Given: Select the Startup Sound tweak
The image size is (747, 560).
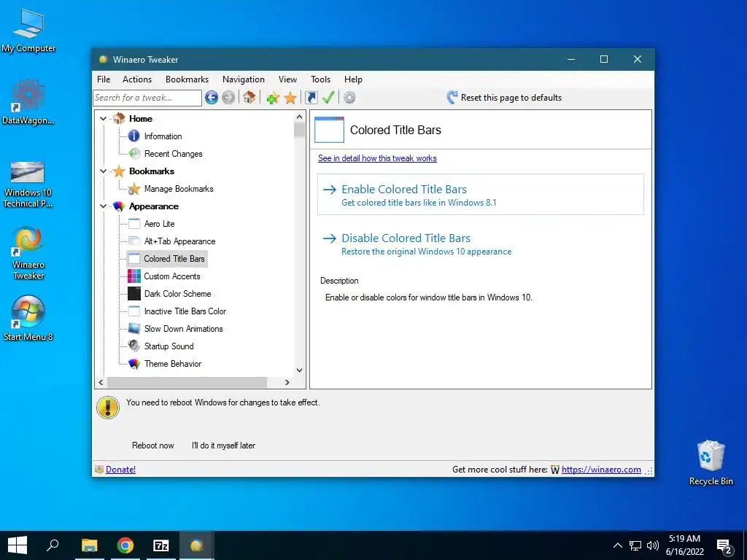Looking at the screenshot, I should coord(169,346).
